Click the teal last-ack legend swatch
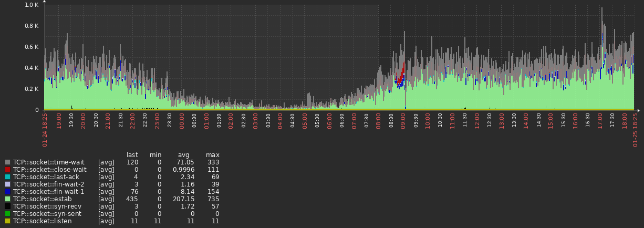 click(x=7, y=177)
